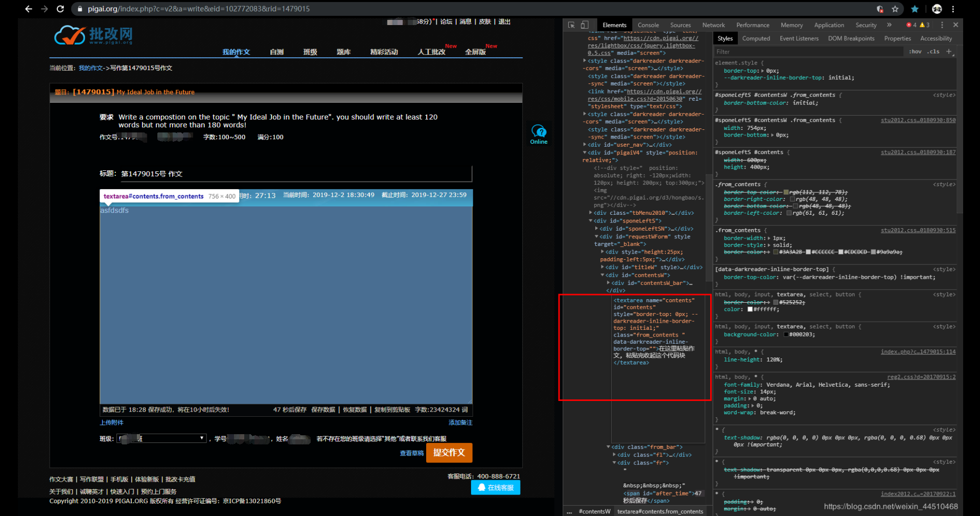Open the stu2012.css…0180930:850 source link
980x516 pixels.
click(918, 120)
